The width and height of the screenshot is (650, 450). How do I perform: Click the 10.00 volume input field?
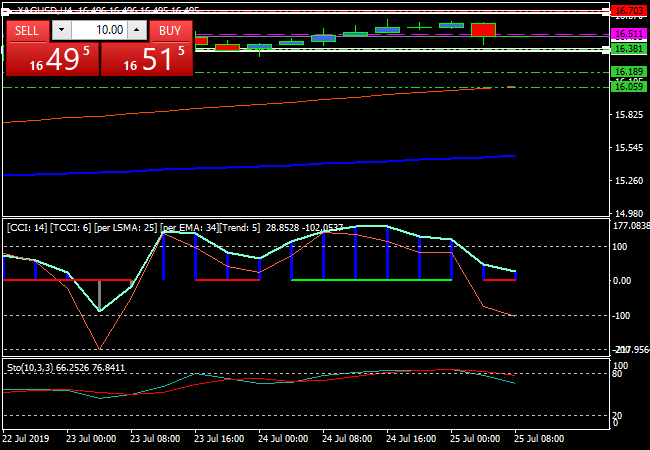(x=100, y=30)
